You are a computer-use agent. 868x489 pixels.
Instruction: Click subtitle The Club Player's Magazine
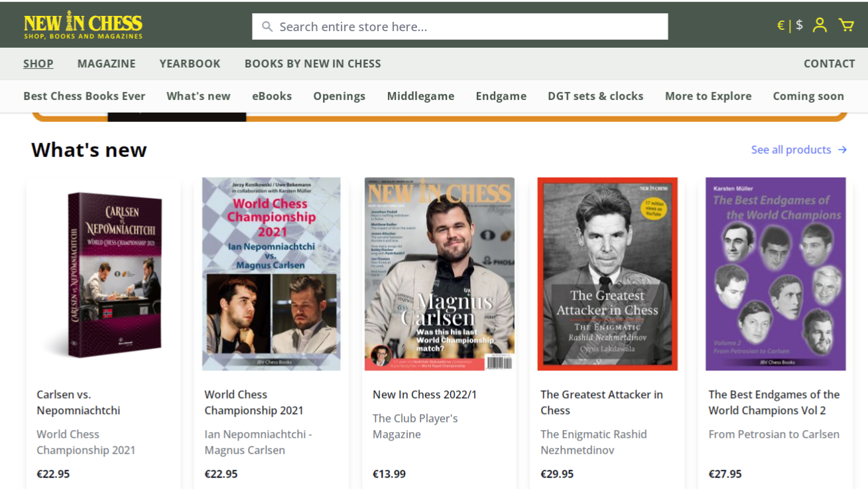[x=415, y=426]
